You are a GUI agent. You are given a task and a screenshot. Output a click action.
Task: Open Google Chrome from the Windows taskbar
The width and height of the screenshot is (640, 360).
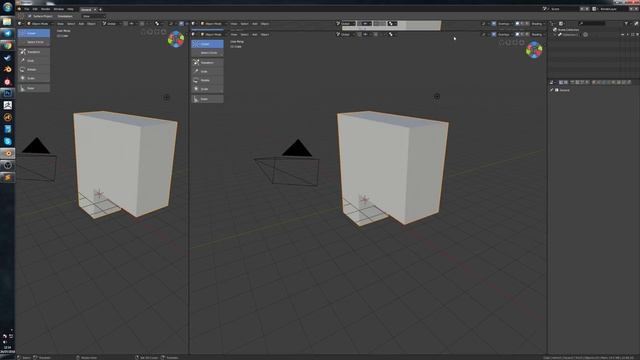[7, 45]
